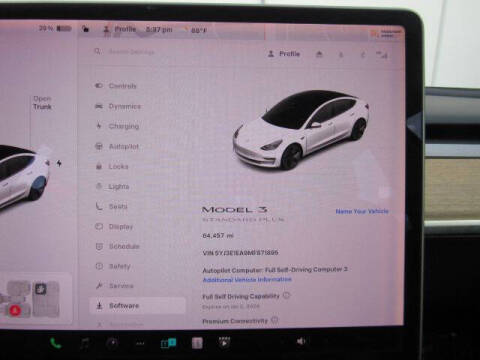Viewport: 480px width, 360px height.
Task: Open Schedule settings
Action: 118,246
